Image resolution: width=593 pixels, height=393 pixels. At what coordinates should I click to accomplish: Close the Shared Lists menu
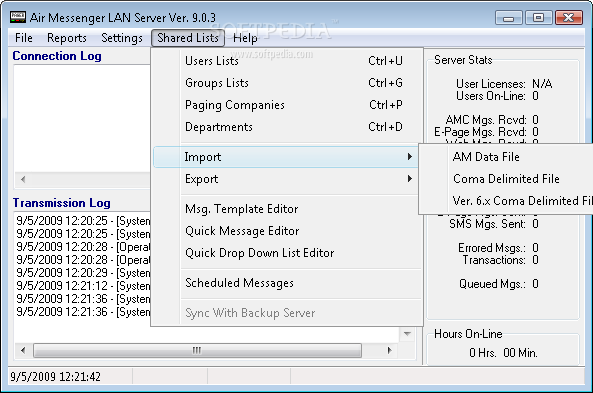pyautogui.click(x=188, y=38)
